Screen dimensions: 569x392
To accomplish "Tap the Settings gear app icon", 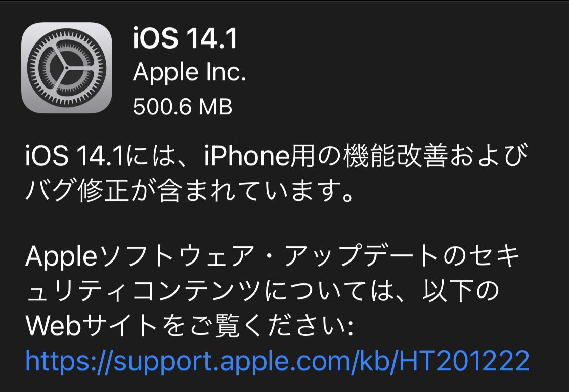I will coord(67,68).
